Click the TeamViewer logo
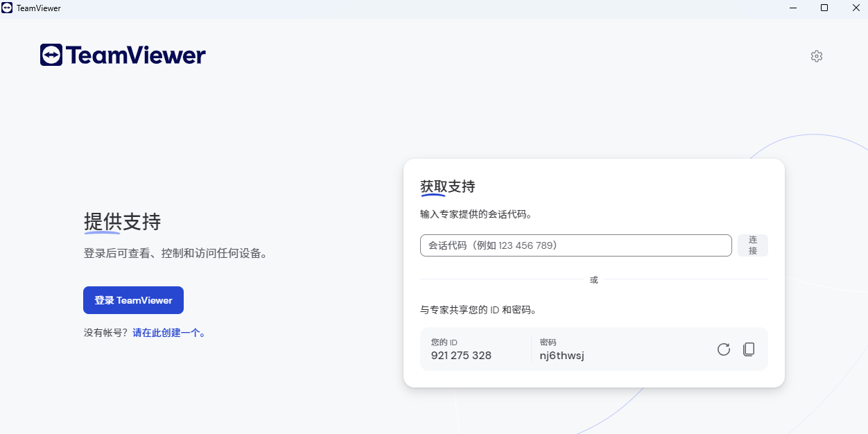The width and height of the screenshot is (868, 434). pos(122,55)
